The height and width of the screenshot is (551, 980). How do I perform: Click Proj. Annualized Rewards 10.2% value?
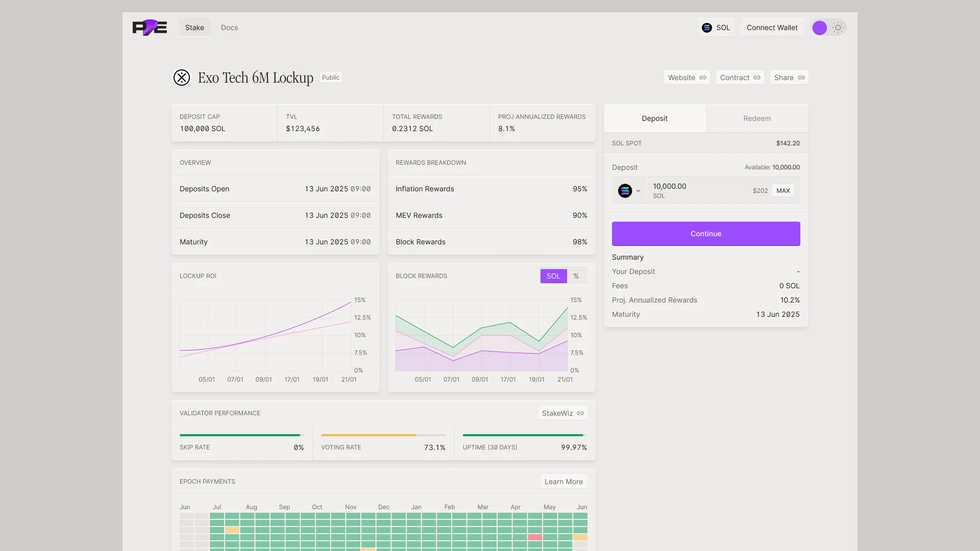790,300
